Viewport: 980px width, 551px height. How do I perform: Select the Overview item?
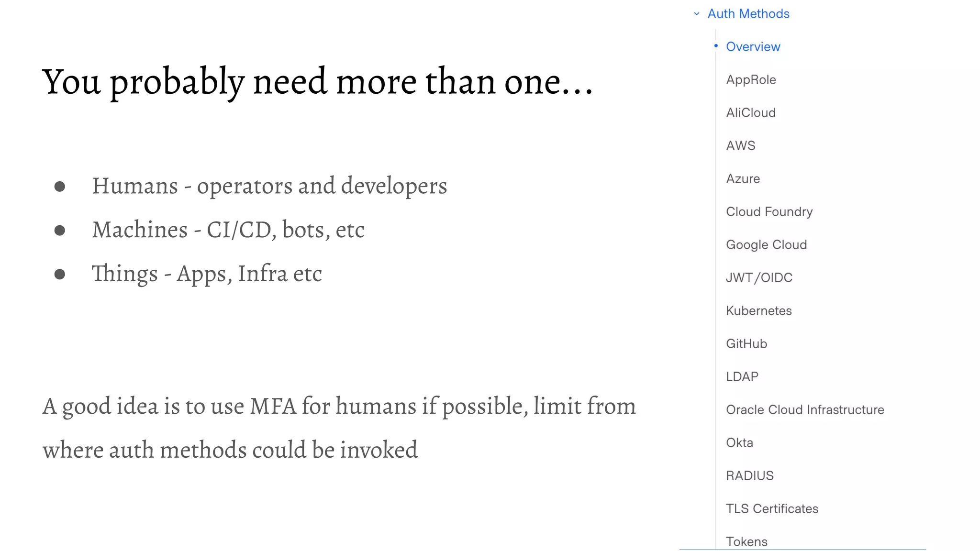click(x=753, y=47)
